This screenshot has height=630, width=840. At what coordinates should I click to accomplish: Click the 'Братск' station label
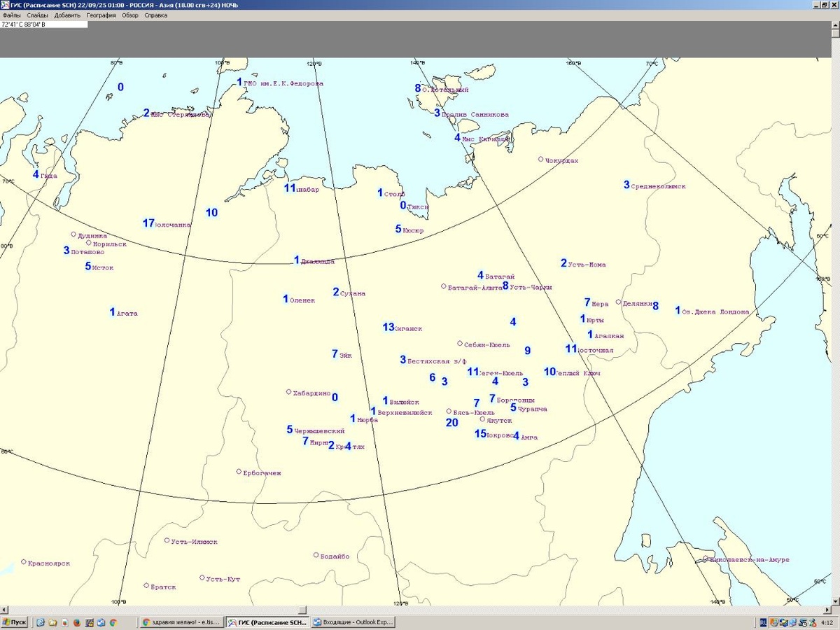click(x=163, y=587)
